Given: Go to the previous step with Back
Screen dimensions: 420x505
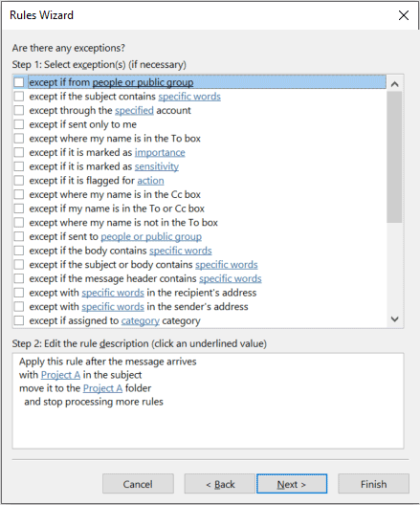Looking at the screenshot, I should pos(220,484).
